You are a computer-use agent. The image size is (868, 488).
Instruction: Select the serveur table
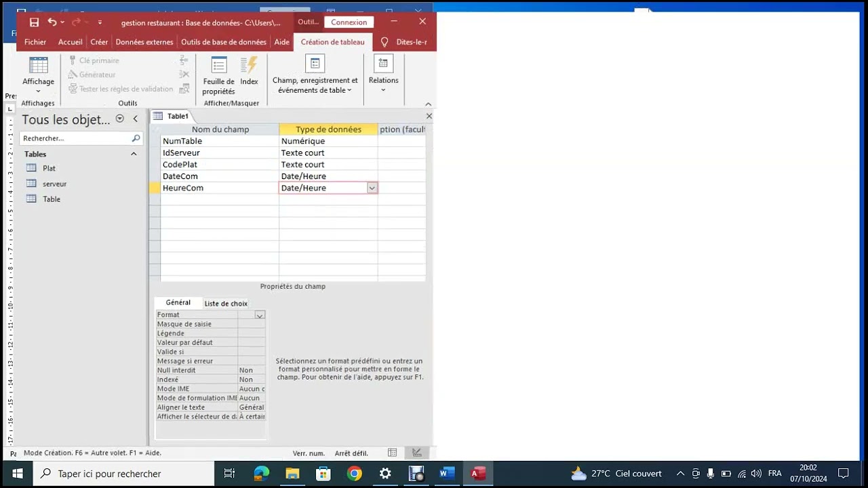point(54,184)
